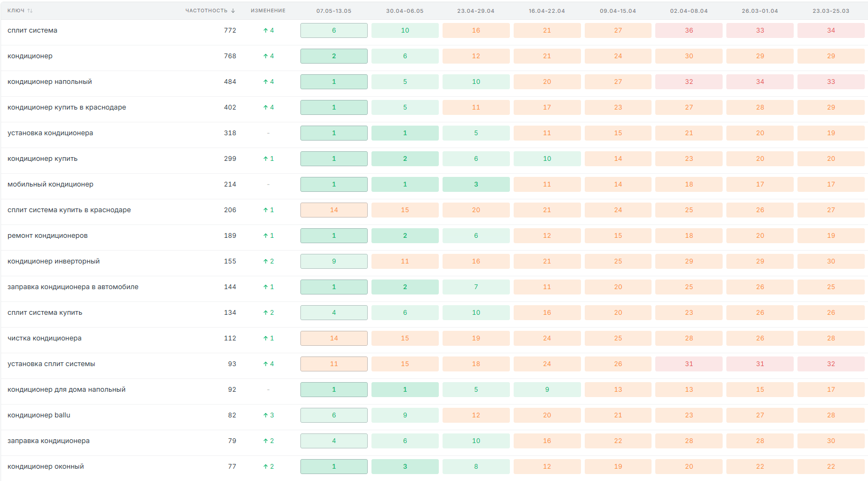Click the red cell 36 for сплит система

point(689,30)
